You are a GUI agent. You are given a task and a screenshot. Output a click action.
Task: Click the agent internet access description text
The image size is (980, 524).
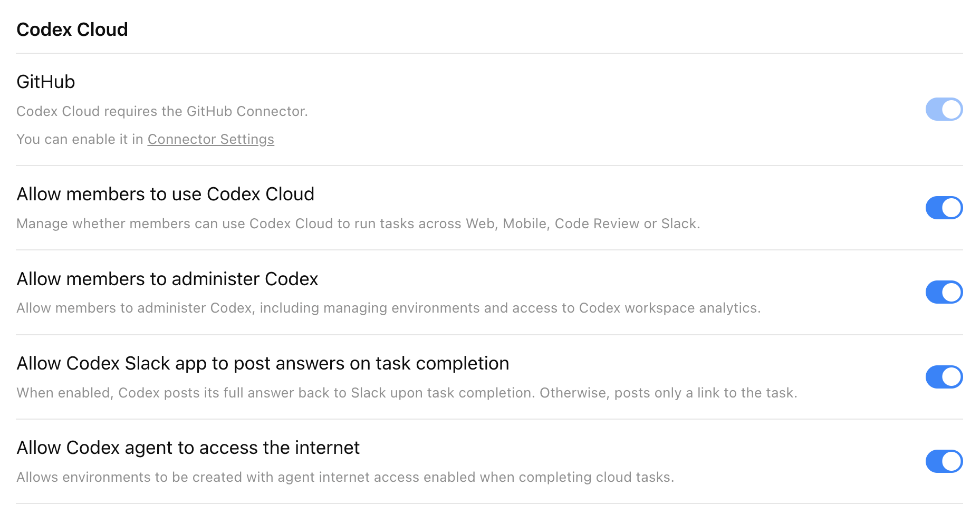click(345, 477)
